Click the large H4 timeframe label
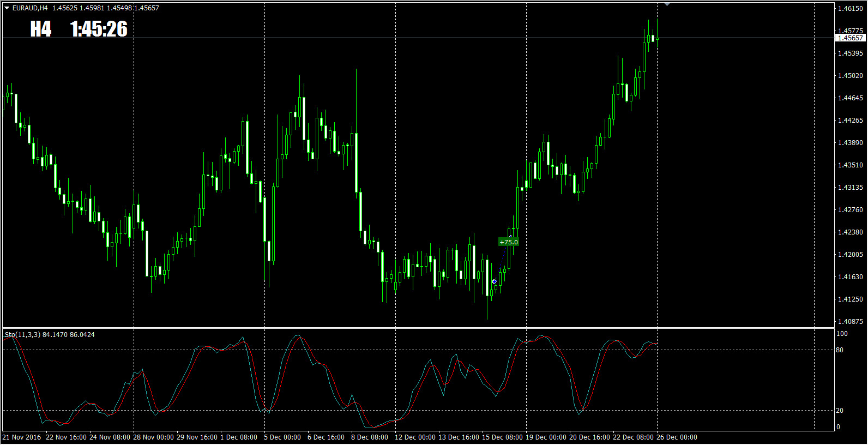The height and width of the screenshot is (445, 868). [x=41, y=29]
